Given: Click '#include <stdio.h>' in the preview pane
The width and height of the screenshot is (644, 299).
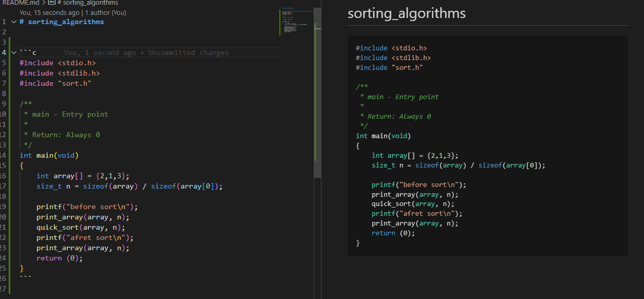Looking at the screenshot, I should tap(391, 48).
